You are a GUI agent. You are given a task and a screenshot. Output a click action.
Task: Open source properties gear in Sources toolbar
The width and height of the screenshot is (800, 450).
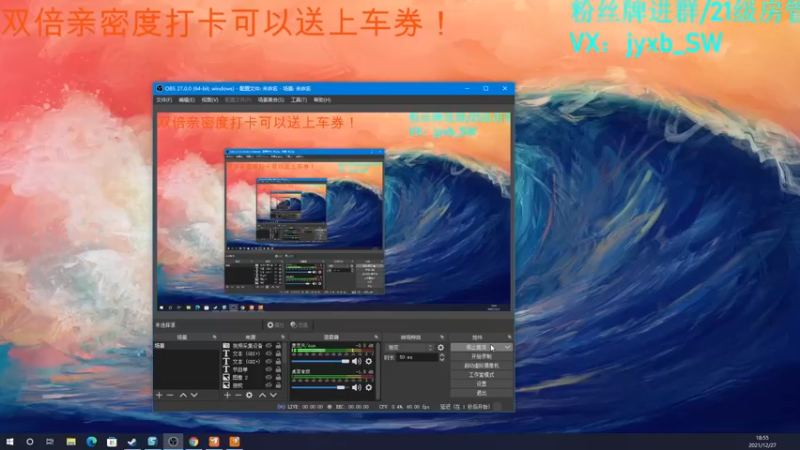click(249, 395)
